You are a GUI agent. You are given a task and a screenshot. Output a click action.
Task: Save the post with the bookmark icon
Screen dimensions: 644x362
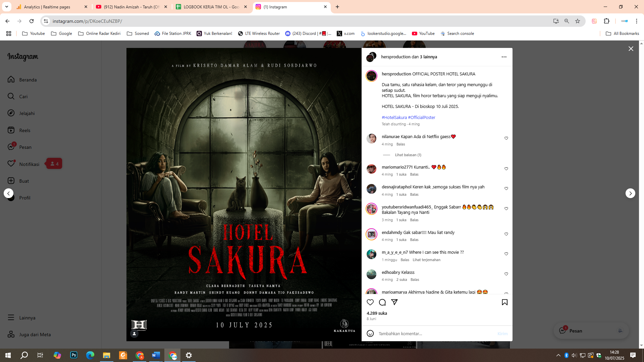(x=504, y=302)
